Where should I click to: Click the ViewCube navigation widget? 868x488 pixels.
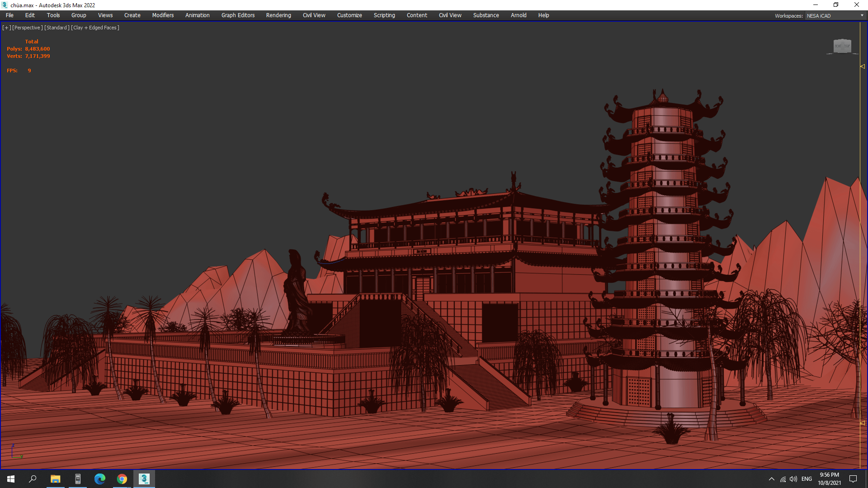(x=842, y=46)
